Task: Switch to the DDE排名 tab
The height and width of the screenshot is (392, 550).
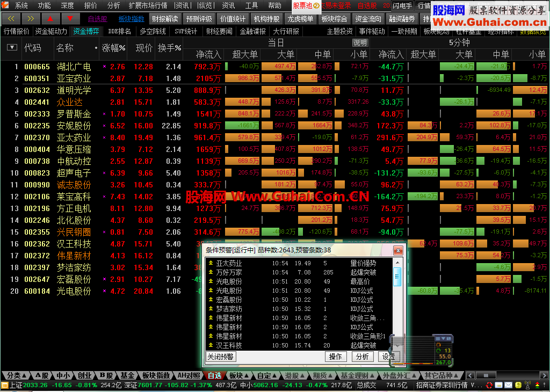Action: coord(119,31)
